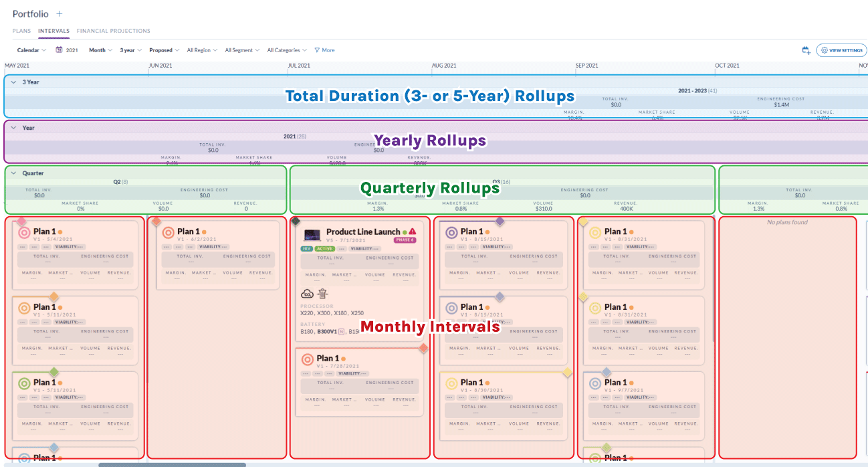Open Plan 1 dated 7/28/2021
The image size is (868, 467).
coord(328,358)
